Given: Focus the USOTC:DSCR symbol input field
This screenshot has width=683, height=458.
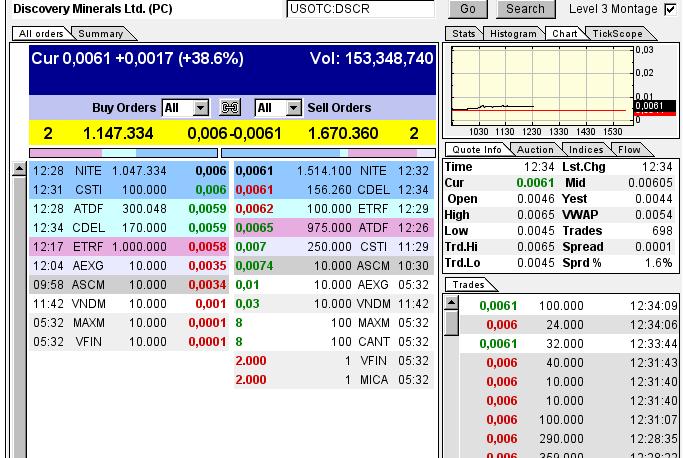Looking at the screenshot, I should (x=360, y=9).
